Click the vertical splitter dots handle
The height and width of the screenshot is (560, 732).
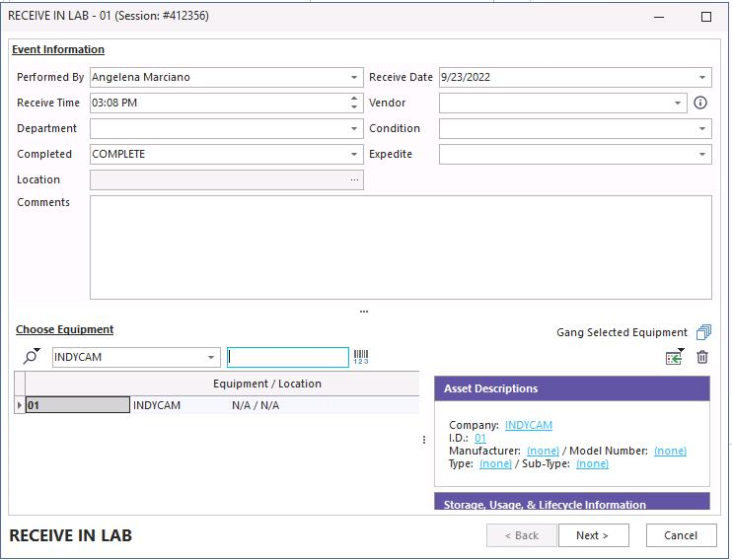click(x=424, y=440)
